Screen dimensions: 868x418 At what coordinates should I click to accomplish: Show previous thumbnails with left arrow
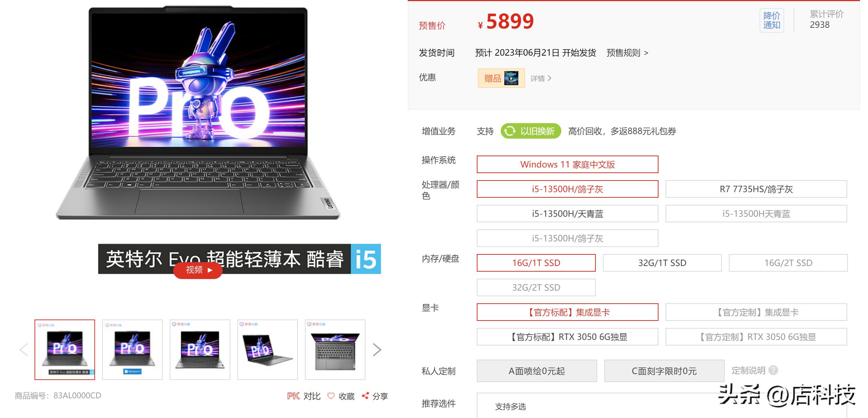[24, 350]
